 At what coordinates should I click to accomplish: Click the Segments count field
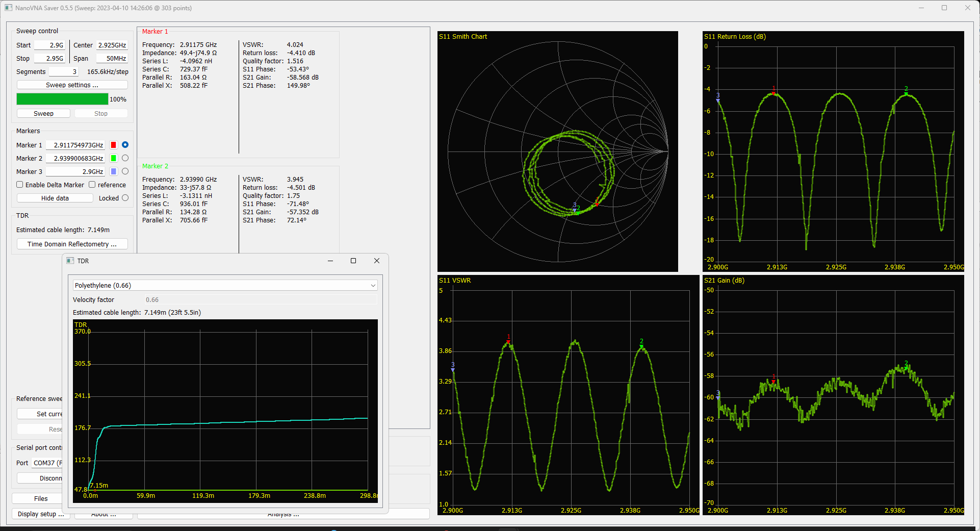coord(63,71)
